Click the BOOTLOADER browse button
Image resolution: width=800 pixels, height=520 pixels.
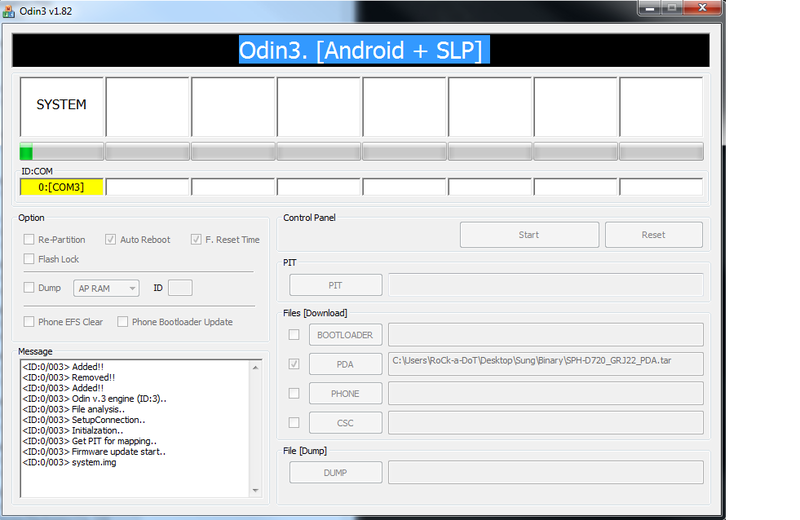[345, 335]
